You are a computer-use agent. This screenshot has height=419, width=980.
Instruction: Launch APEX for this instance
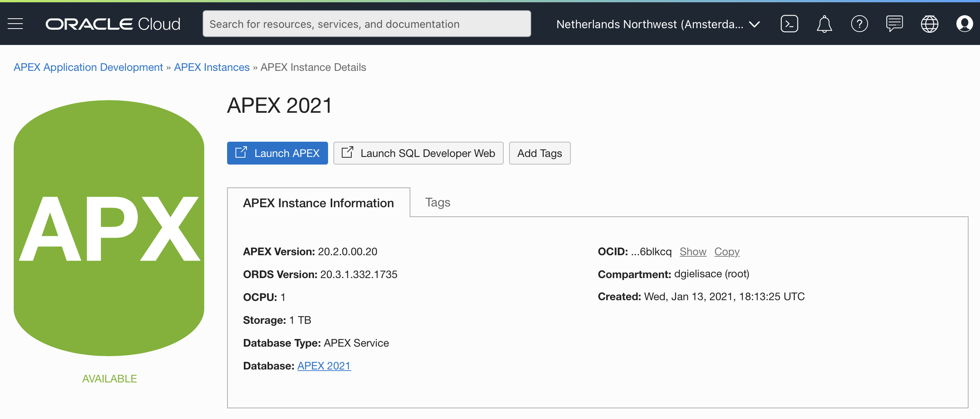pos(277,153)
